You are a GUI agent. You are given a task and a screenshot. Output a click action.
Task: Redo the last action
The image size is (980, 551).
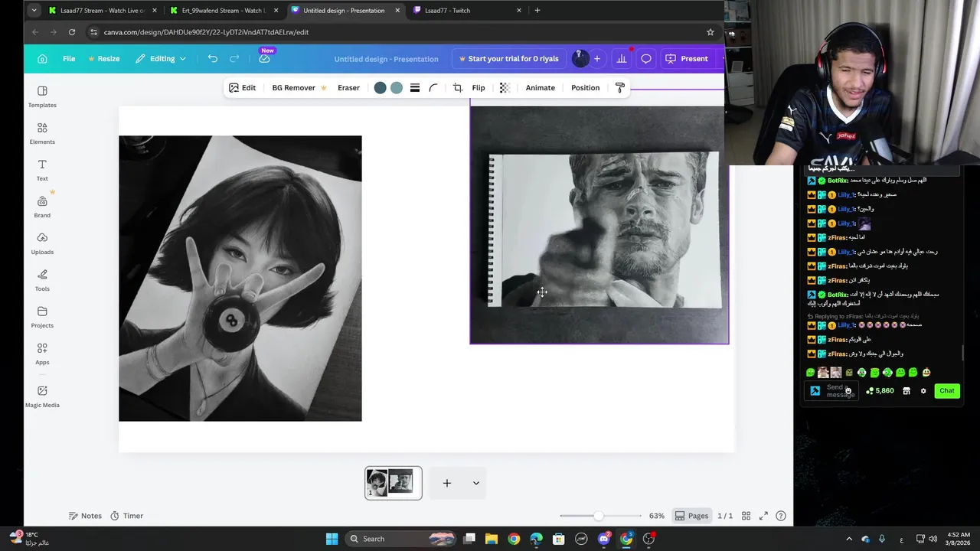click(234, 59)
